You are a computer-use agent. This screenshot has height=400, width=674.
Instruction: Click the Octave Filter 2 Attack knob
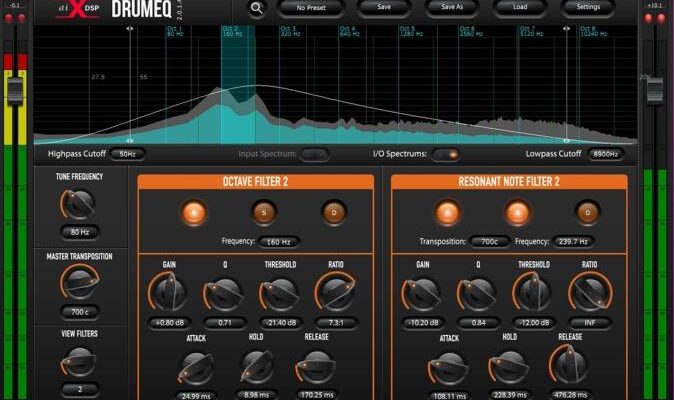point(196,368)
